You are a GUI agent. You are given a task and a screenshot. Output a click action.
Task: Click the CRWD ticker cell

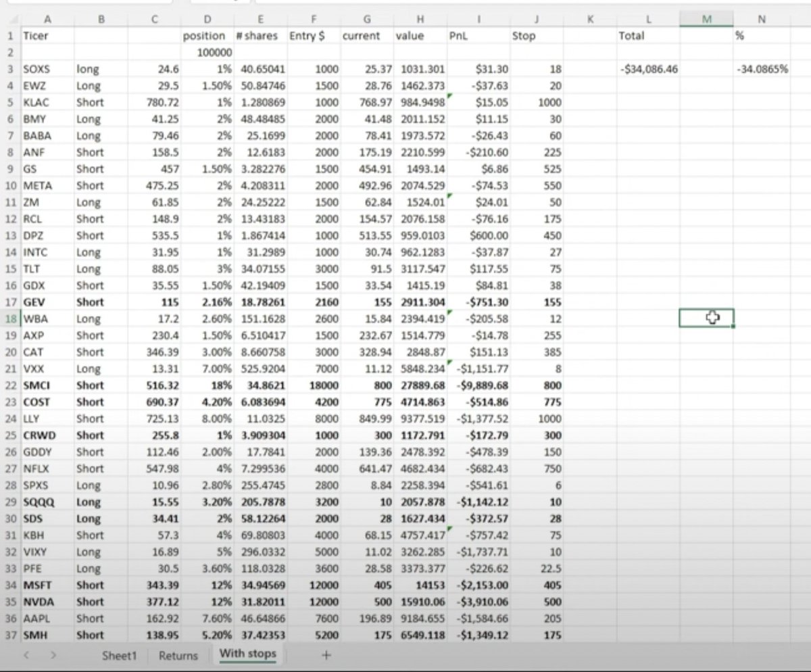point(47,435)
